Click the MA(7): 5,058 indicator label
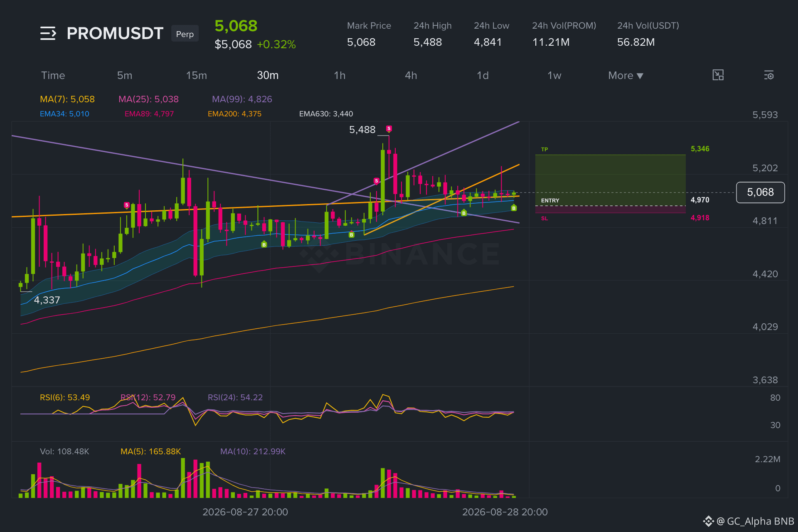This screenshot has height=532, width=798. click(67, 99)
